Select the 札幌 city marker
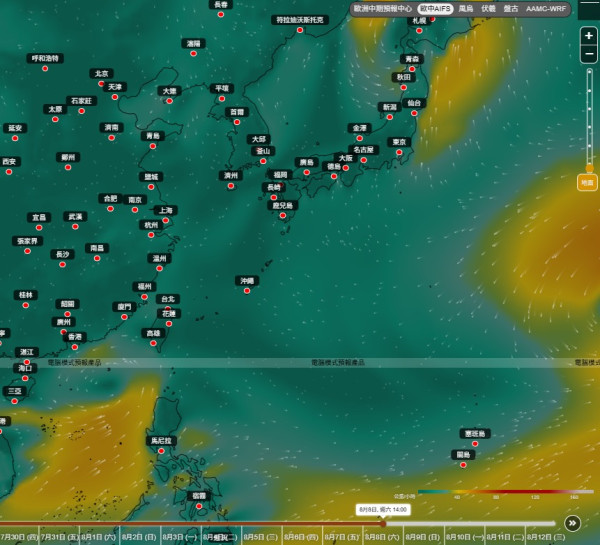The width and height of the screenshot is (600, 545). [x=419, y=31]
